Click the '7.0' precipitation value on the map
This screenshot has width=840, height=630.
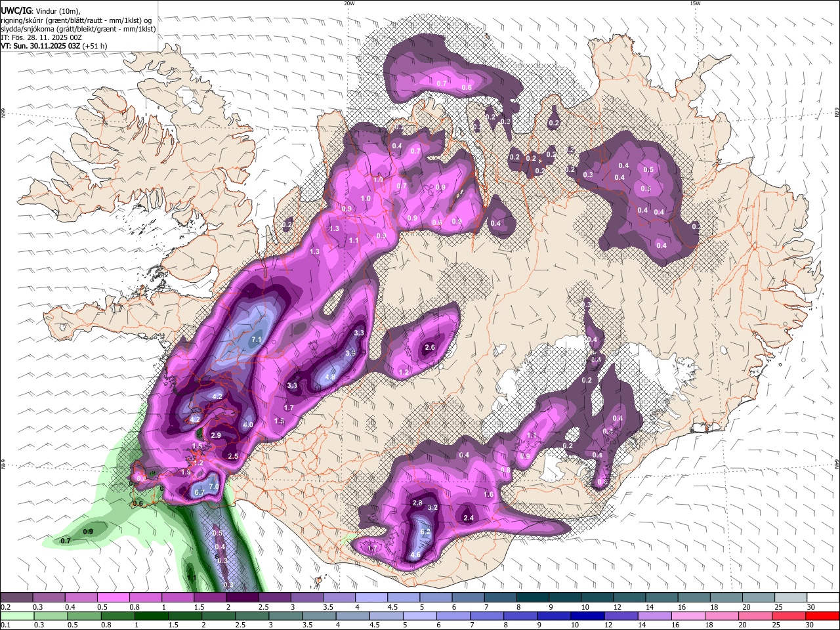(x=213, y=486)
